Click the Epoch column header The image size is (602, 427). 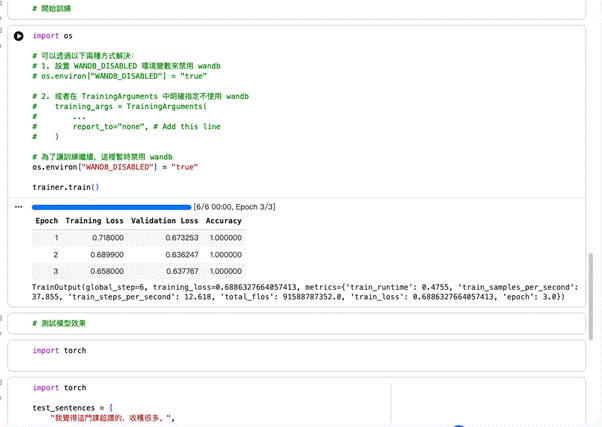click(x=47, y=221)
